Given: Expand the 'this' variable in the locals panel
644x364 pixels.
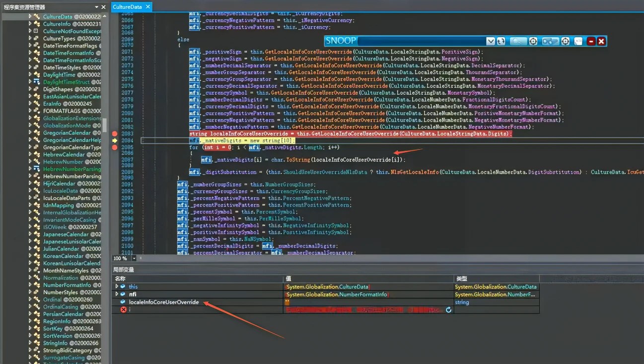Looking at the screenshot, I should click(x=117, y=286).
